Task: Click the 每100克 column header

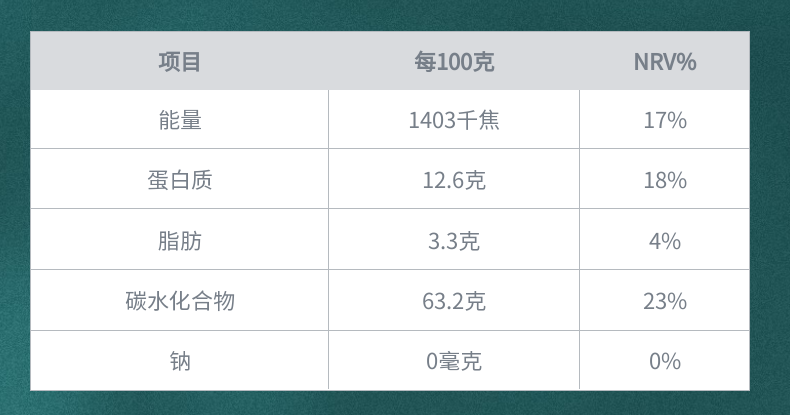Action: (x=454, y=62)
